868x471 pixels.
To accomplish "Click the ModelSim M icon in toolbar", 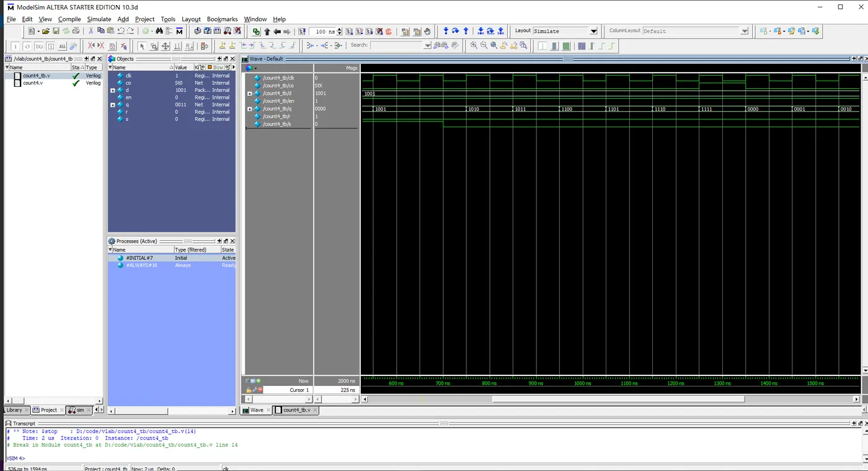I will [179, 31].
